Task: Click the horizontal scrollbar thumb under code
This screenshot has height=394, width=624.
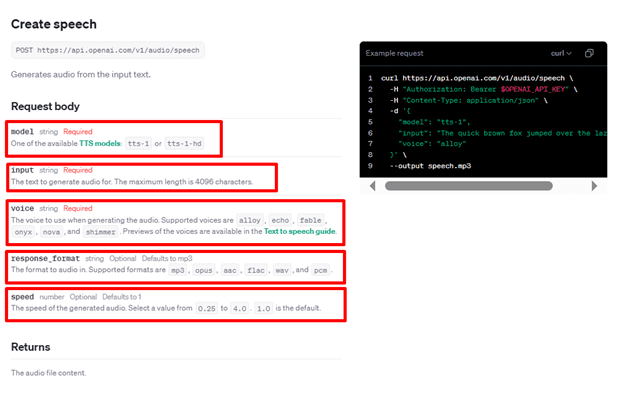Action: pyautogui.click(x=469, y=186)
